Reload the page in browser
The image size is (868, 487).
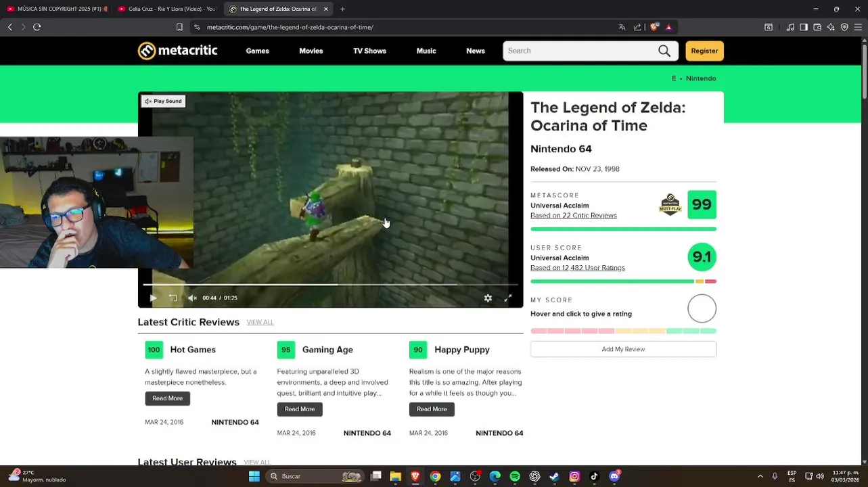(37, 27)
